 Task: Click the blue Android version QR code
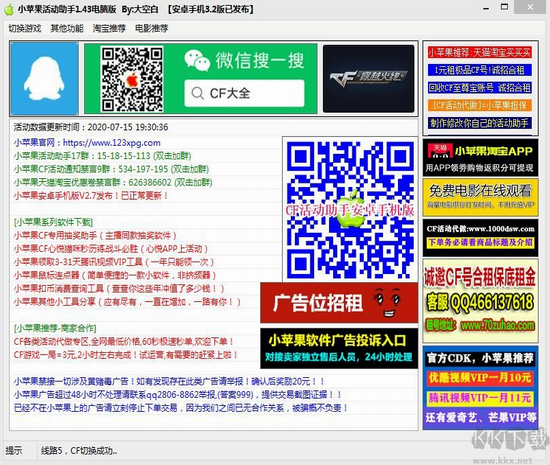350,209
